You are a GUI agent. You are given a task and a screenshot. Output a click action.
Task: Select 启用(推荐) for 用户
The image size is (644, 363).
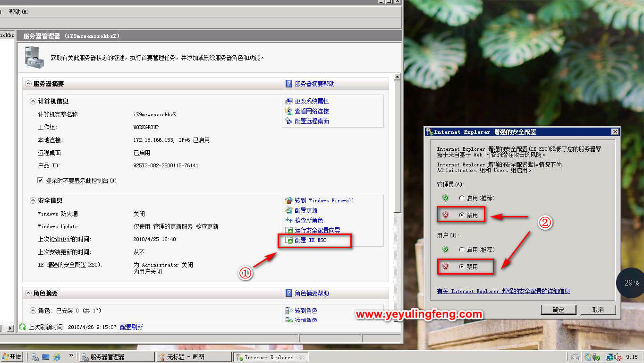(462, 250)
